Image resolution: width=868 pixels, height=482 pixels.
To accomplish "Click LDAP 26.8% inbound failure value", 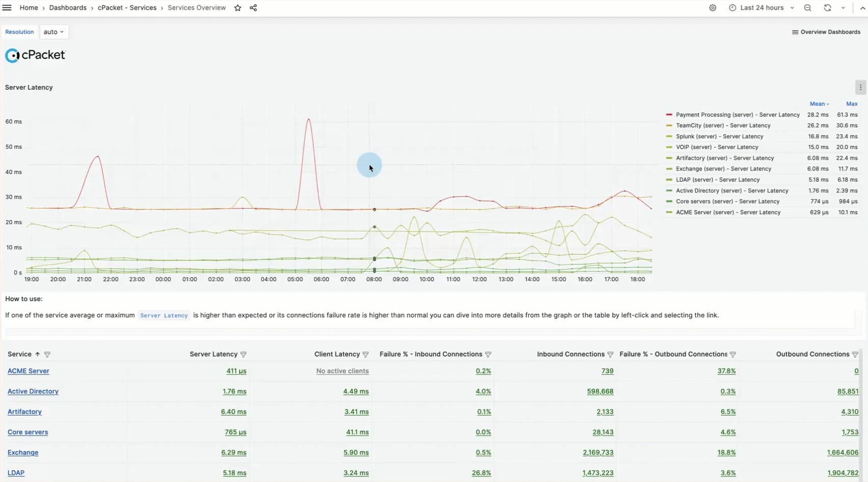I will click(481, 473).
